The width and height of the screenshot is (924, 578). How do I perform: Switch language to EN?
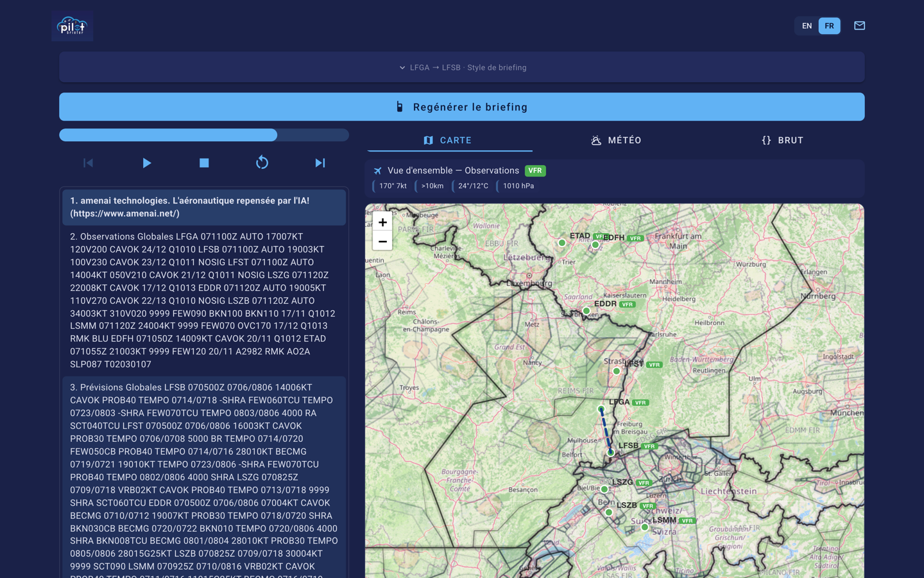click(807, 26)
